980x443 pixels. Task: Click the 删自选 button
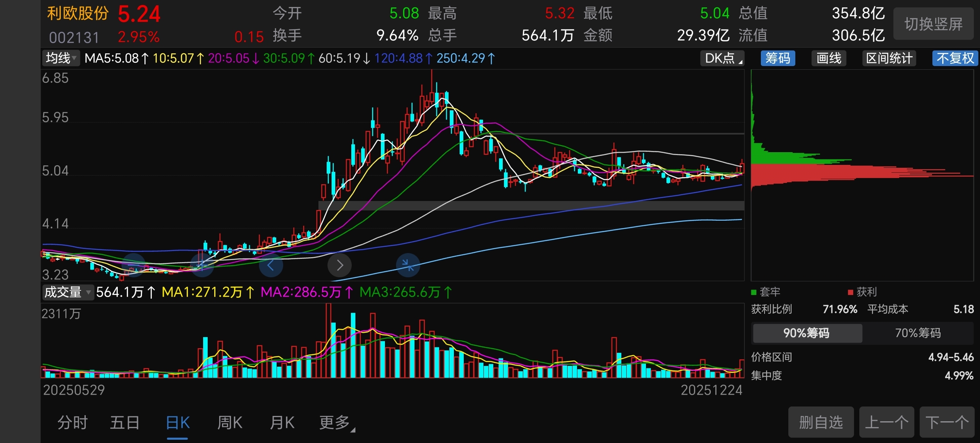[x=821, y=422]
